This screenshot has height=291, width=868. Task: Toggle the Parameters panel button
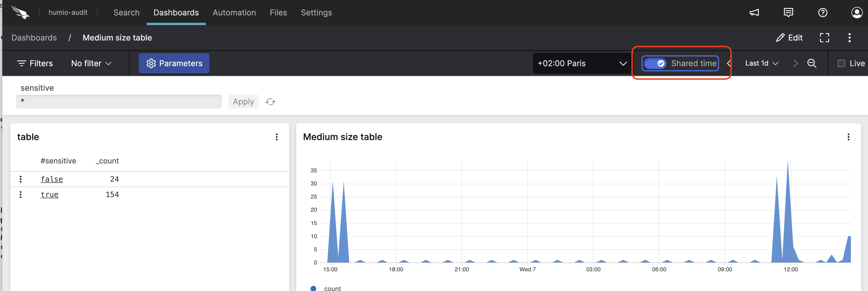tap(174, 63)
